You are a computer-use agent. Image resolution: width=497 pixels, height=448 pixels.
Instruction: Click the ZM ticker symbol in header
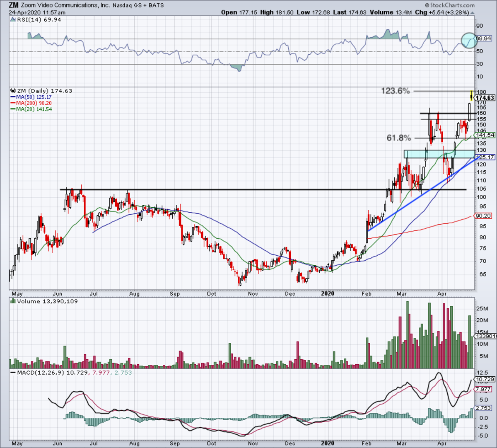click(x=14, y=5)
